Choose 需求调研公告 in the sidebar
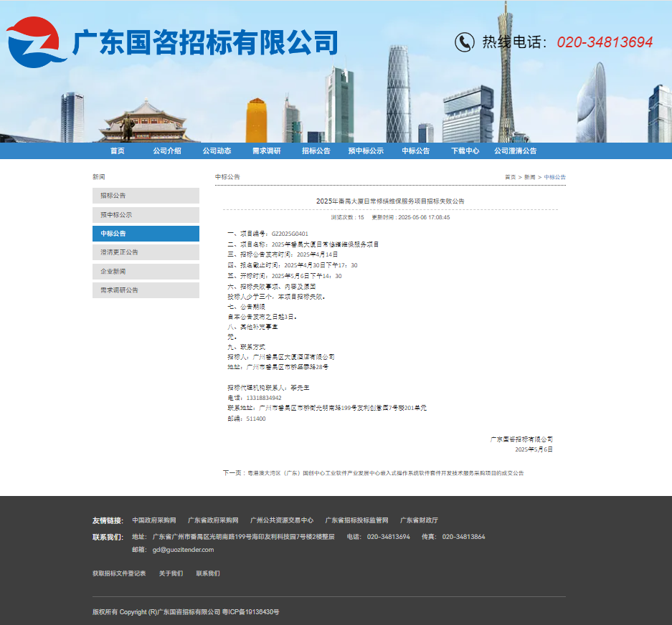Screen dimensions: 672x625 pos(146,290)
